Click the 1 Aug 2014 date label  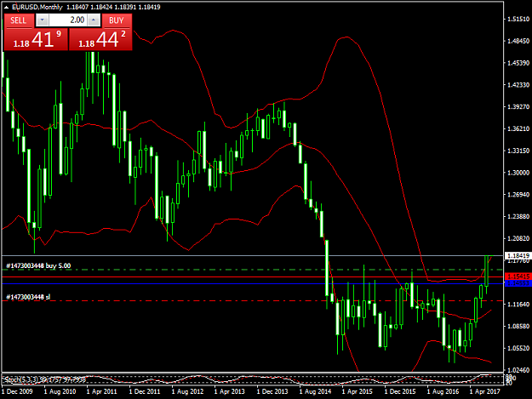point(315,391)
